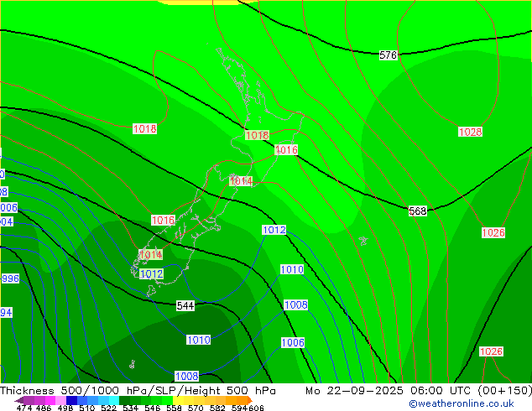Select the red 1016 label east of North Island
This screenshot has height=411, width=532.
tap(286, 149)
